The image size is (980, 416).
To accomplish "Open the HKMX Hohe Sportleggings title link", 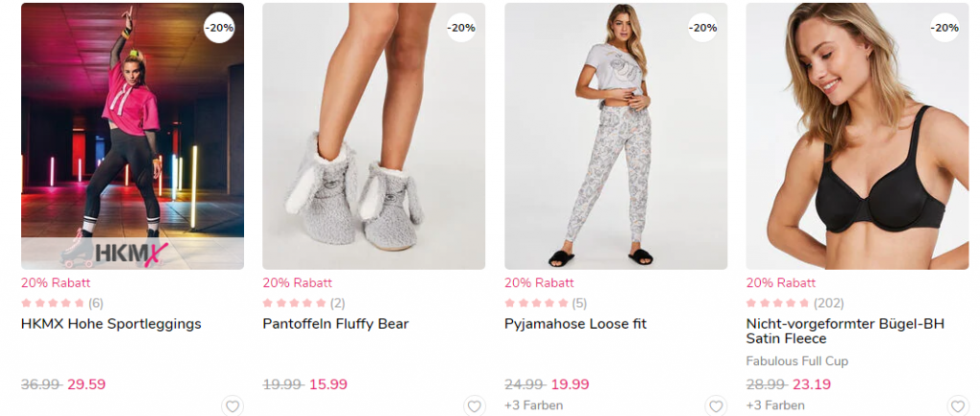I will click(x=111, y=324).
